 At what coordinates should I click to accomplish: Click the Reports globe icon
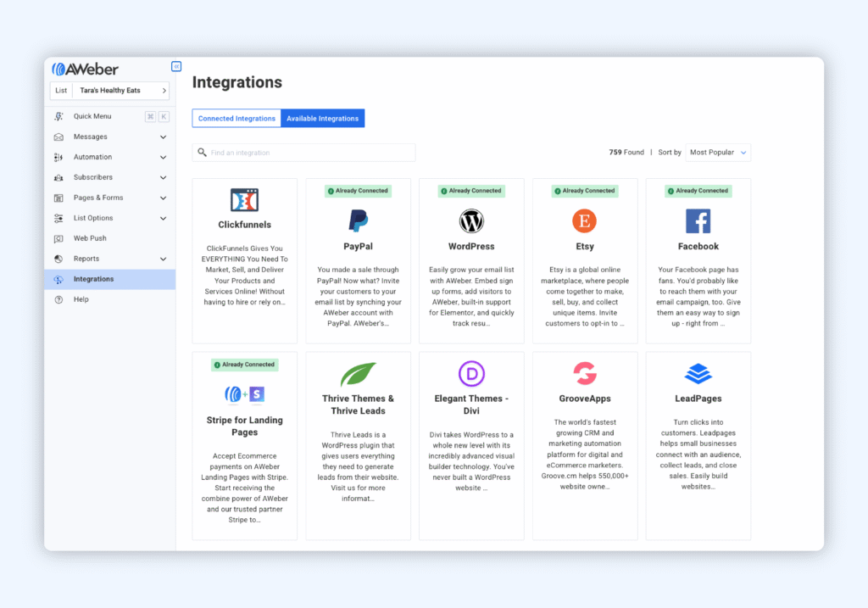coord(58,259)
